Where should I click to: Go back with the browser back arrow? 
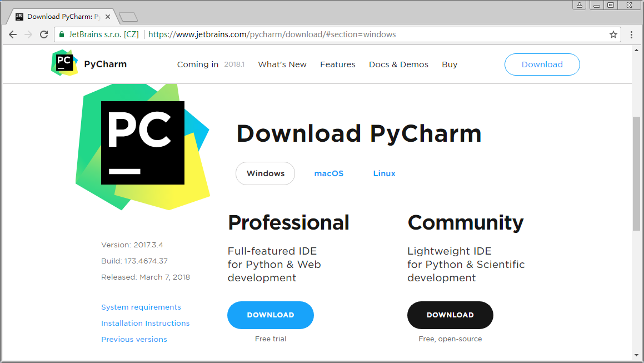point(13,34)
